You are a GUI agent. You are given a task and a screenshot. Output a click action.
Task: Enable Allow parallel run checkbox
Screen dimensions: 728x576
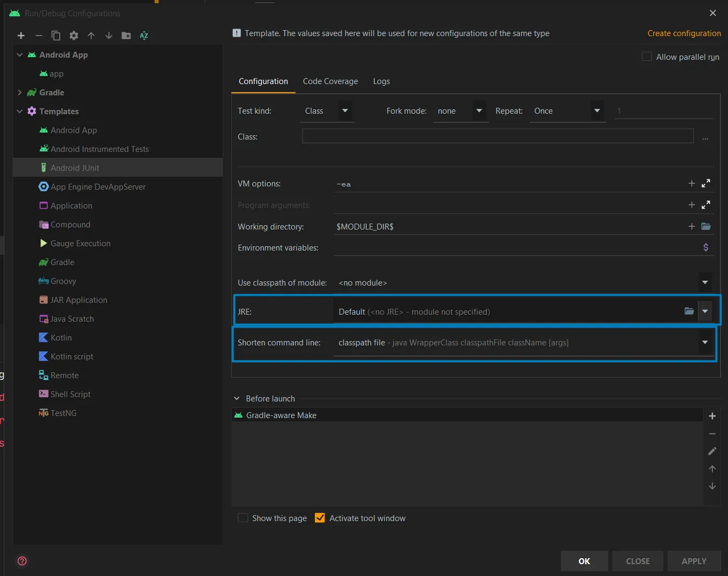click(647, 57)
